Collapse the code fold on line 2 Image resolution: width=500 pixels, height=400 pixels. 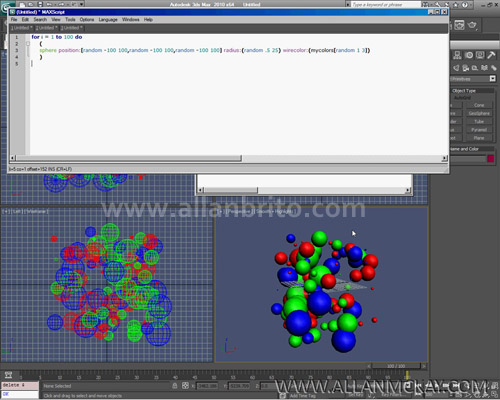pos(28,44)
